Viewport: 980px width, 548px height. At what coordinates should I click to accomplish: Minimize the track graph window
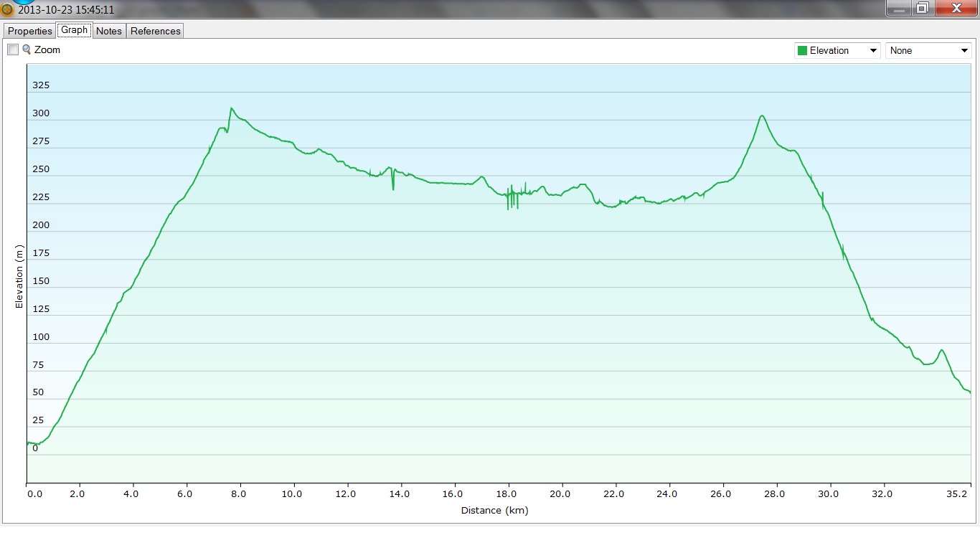[898, 8]
